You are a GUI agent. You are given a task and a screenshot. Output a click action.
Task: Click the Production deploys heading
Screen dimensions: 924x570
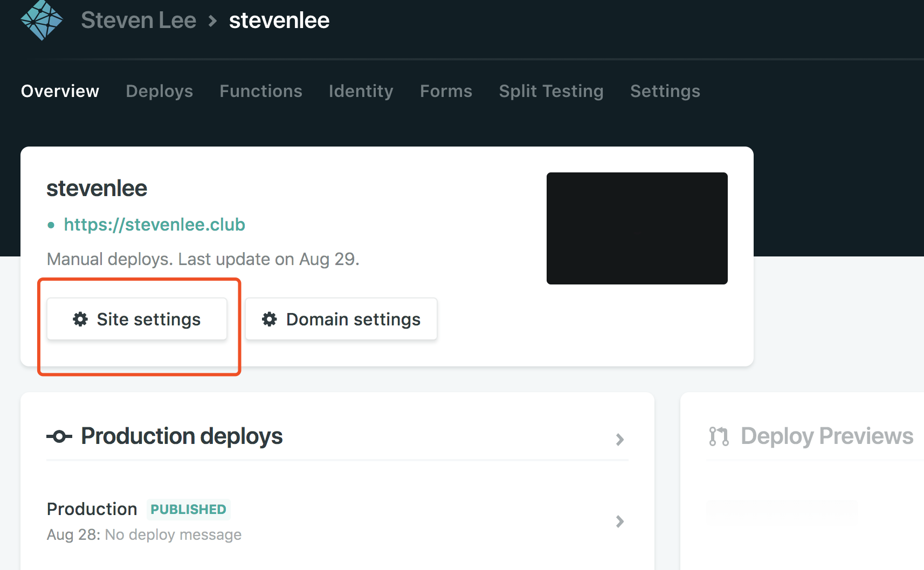(x=182, y=436)
